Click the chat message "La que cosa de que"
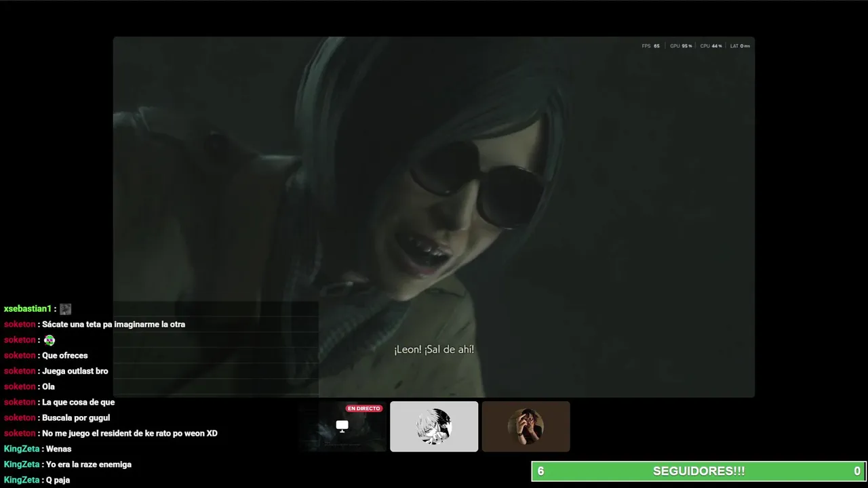Viewport: 868px width, 488px height. pyautogui.click(x=79, y=403)
